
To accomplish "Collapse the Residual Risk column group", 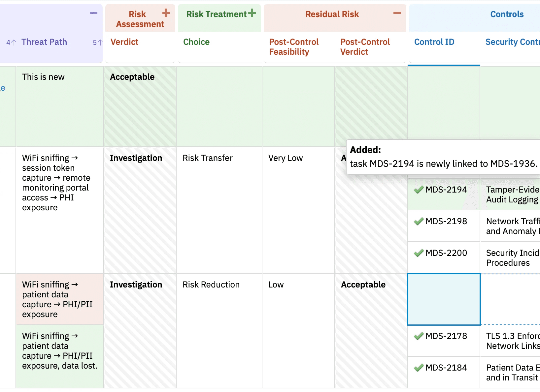I will coord(397,13).
